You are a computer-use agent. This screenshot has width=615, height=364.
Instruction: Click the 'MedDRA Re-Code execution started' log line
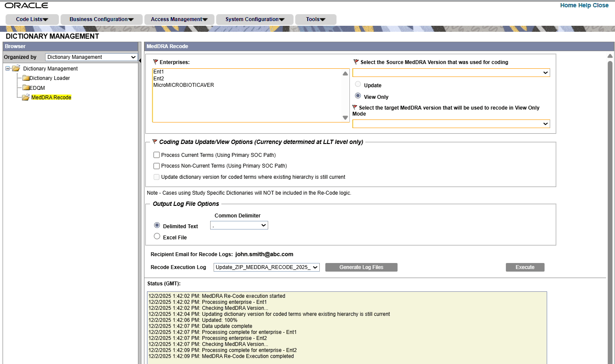217,296
